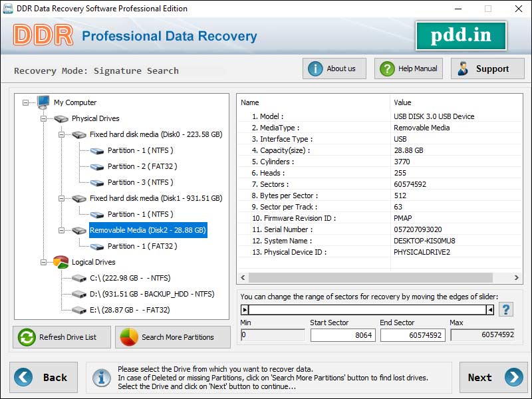Select Partition - 1 (FAT32) under Disk2
This screenshot has width=532, height=399.
pos(142,246)
